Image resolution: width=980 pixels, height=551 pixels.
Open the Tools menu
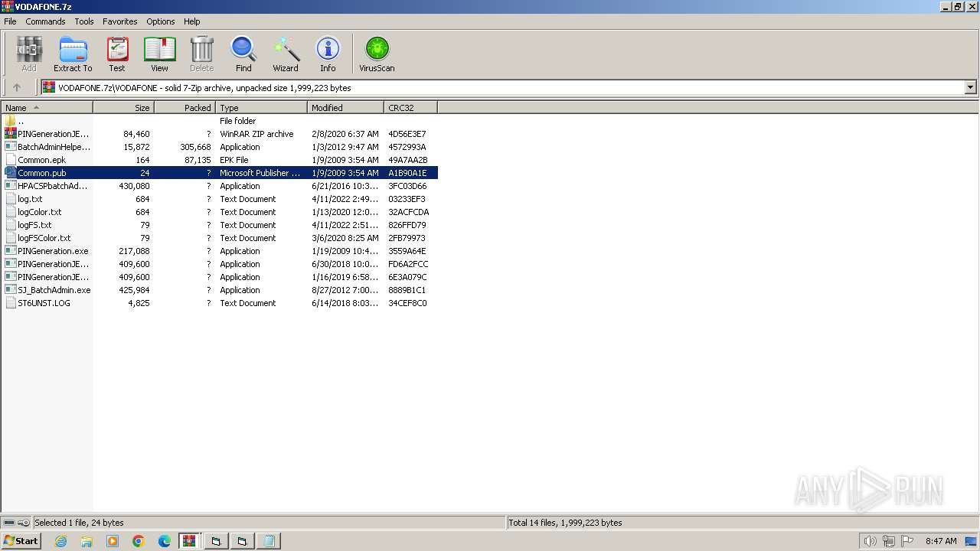coord(84,21)
